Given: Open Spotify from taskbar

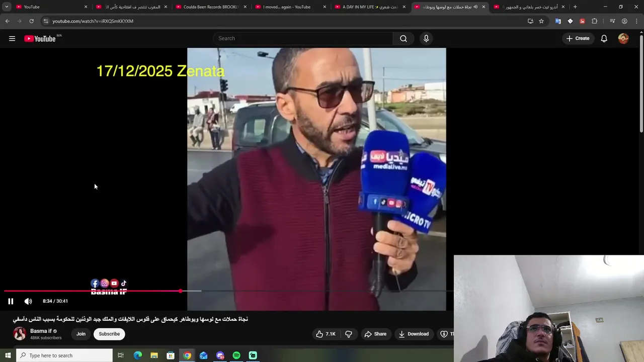Looking at the screenshot, I should point(236,355).
